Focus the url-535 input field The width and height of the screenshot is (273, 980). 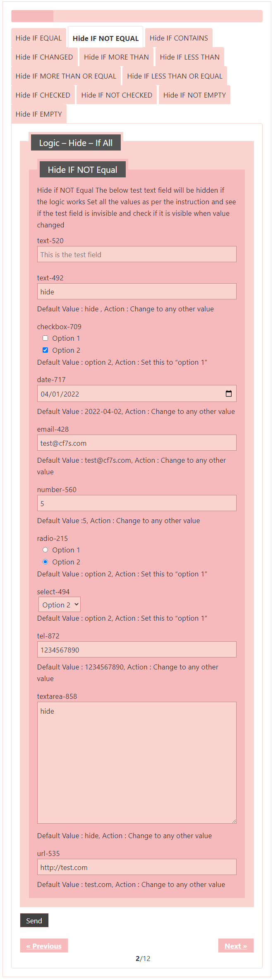(137, 867)
